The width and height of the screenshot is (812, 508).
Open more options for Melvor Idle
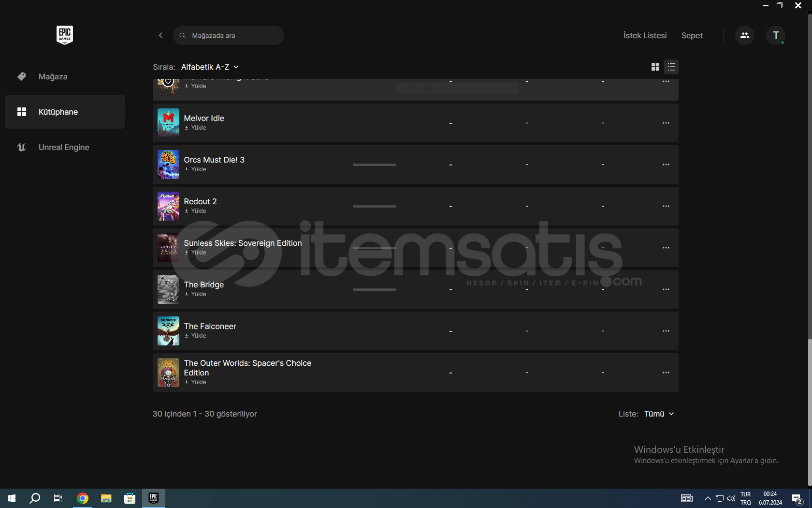pos(666,123)
